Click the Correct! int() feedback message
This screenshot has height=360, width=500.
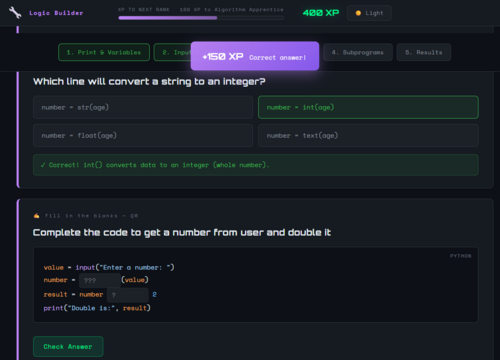click(256, 165)
